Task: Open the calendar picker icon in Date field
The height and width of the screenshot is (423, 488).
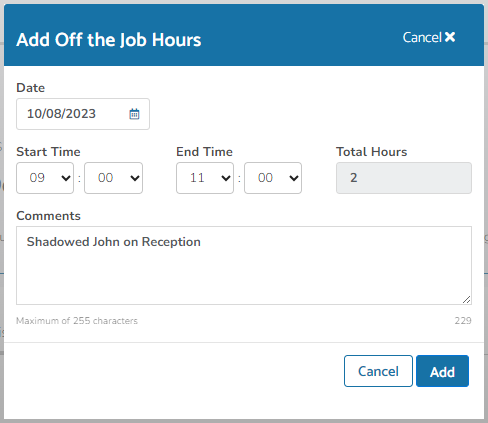Action: pyautogui.click(x=134, y=114)
